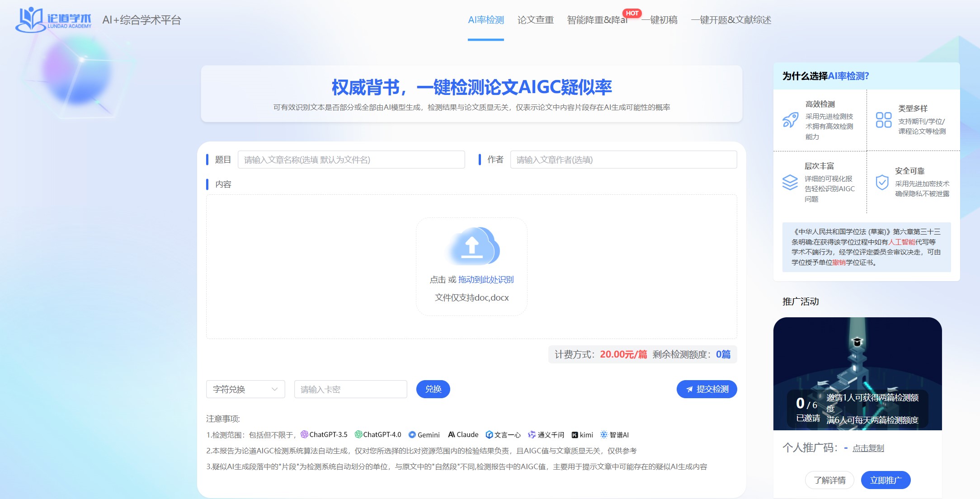Click the 题目 article title input field
The width and height of the screenshot is (980, 499).
(x=353, y=160)
